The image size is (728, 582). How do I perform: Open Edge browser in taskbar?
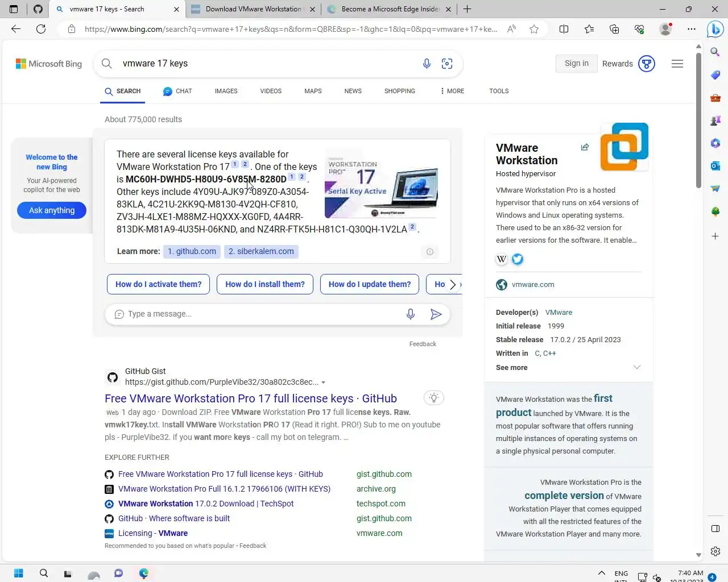(x=144, y=573)
